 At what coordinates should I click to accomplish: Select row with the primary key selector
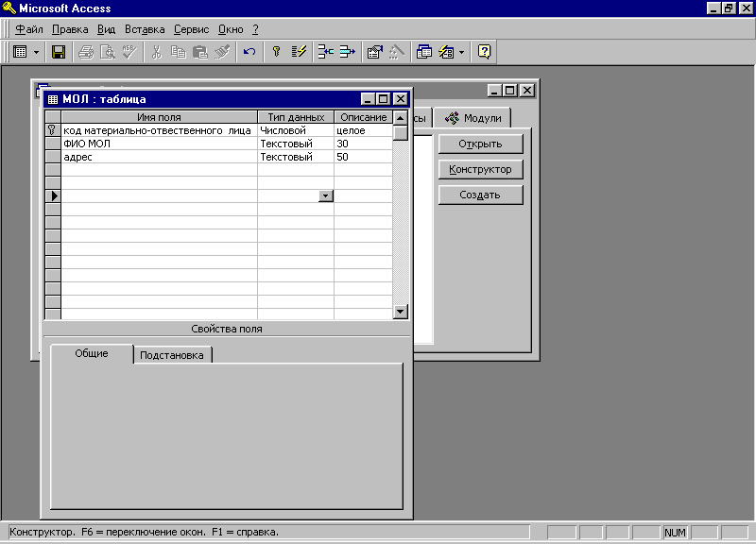coord(52,130)
